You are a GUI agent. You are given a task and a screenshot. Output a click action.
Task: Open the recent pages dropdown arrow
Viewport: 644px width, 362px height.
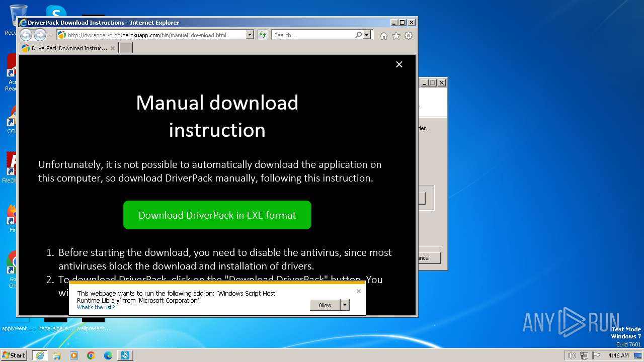tap(51, 35)
